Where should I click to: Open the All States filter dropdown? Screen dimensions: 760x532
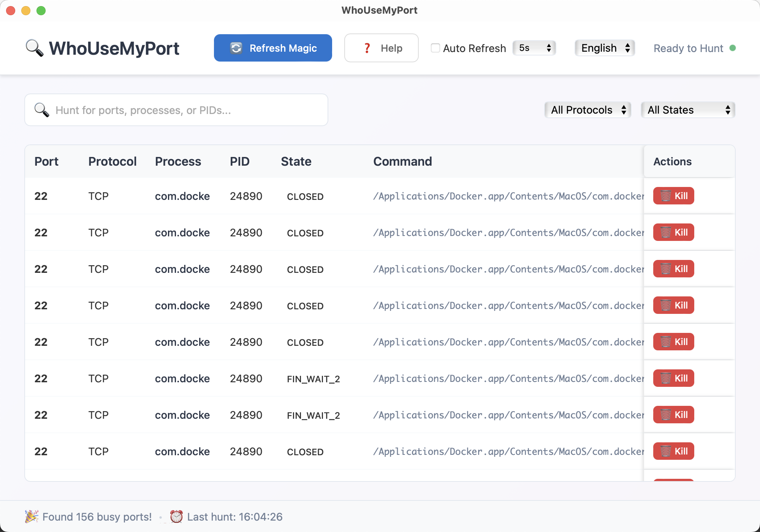(687, 110)
